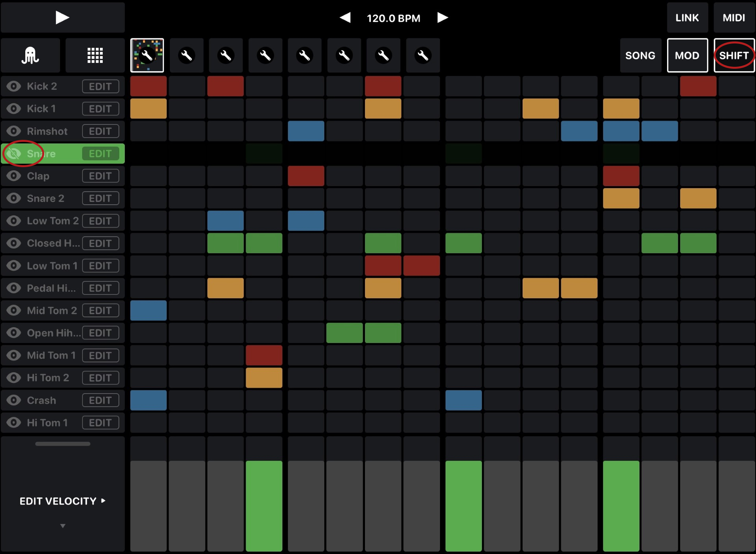Mute the Closed Hihat track eye icon
756x554 pixels.
click(14, 243)
